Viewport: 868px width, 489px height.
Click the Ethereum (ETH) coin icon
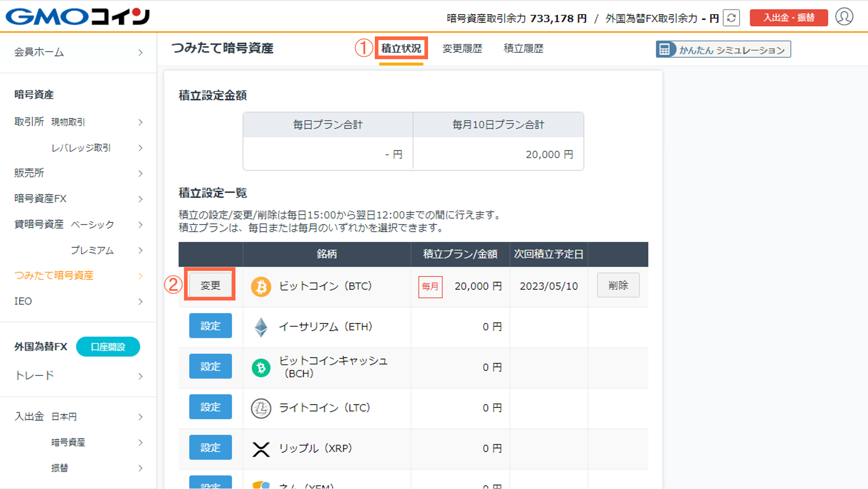[261, 326]
